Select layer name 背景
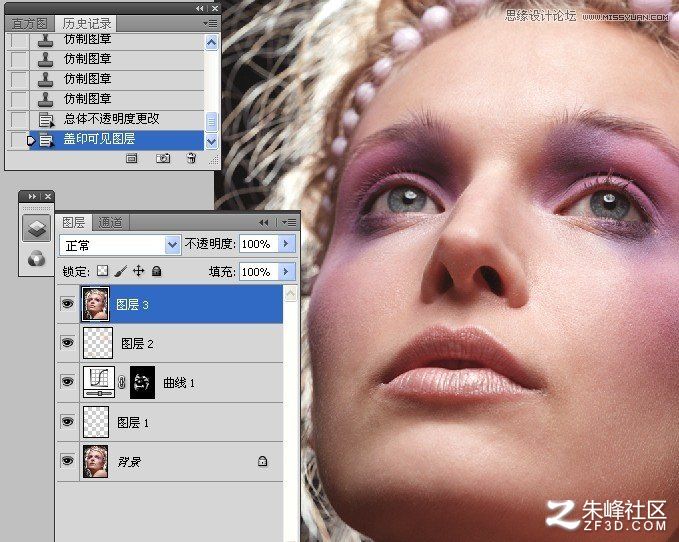Screen dimensions: 679x542 point(129,462)
